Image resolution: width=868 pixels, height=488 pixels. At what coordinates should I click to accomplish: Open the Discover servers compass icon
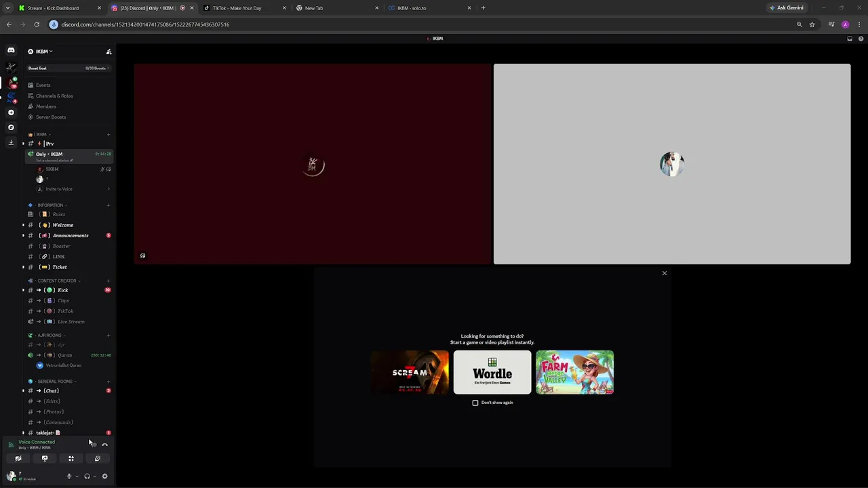[11, 127]
